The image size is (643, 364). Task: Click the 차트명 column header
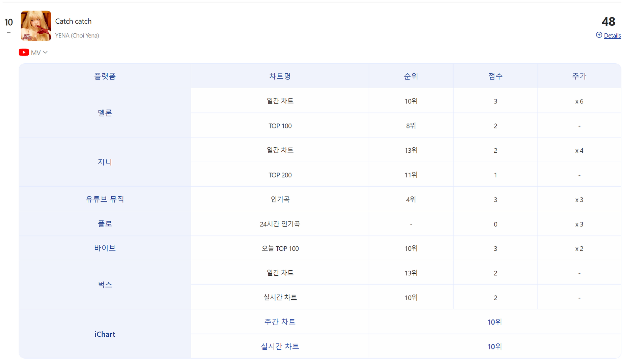tap(280, 76)
